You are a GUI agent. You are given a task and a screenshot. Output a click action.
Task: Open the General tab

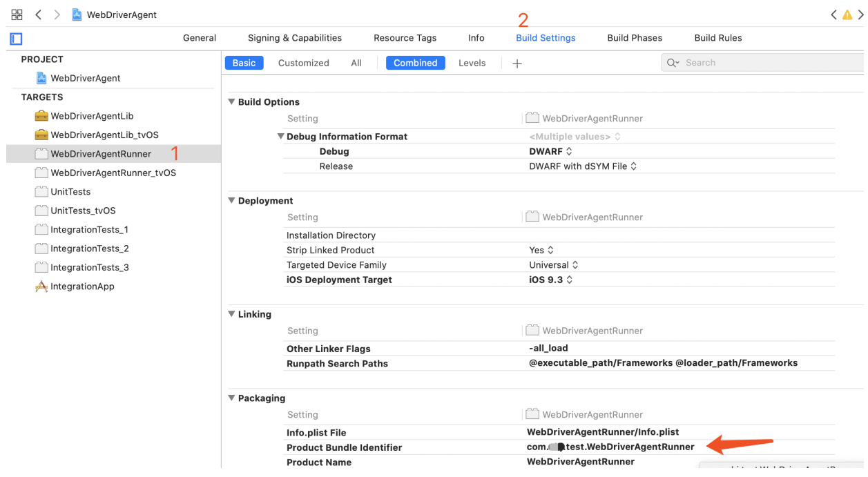tap(200, 38)
